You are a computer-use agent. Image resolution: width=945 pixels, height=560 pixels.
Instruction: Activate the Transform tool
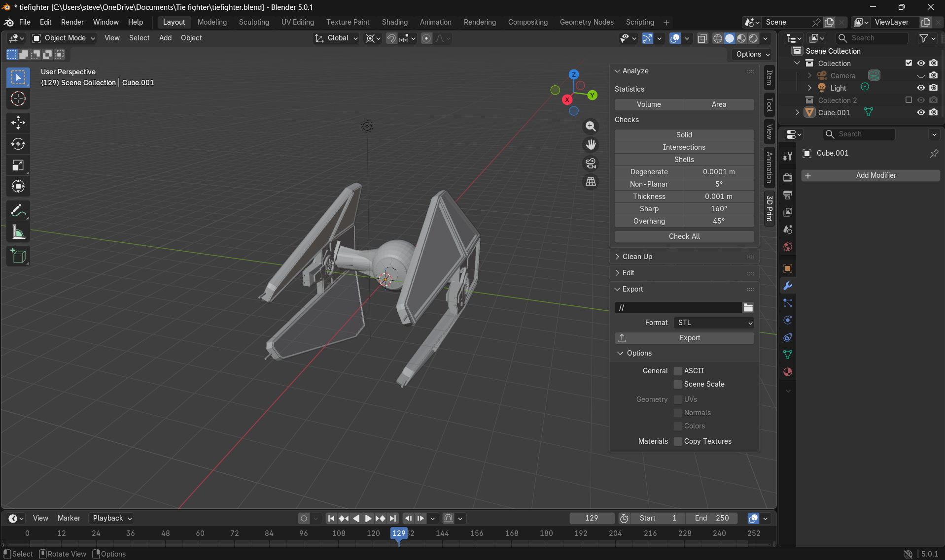(x=18, y=186)
